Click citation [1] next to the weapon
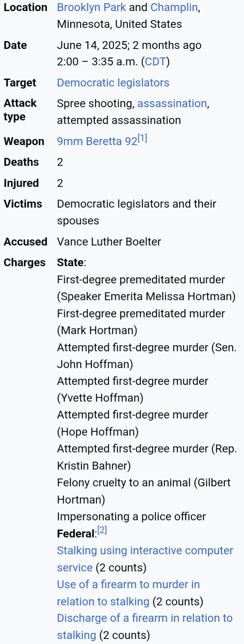244x644 pixels. 142,138
